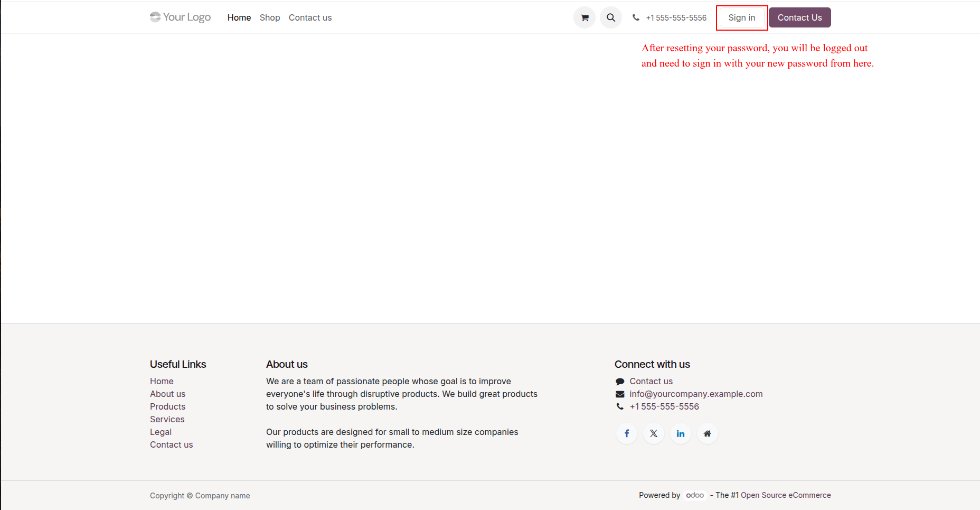Open the Services footer link
980x510 pixels.
click(167, 419)
